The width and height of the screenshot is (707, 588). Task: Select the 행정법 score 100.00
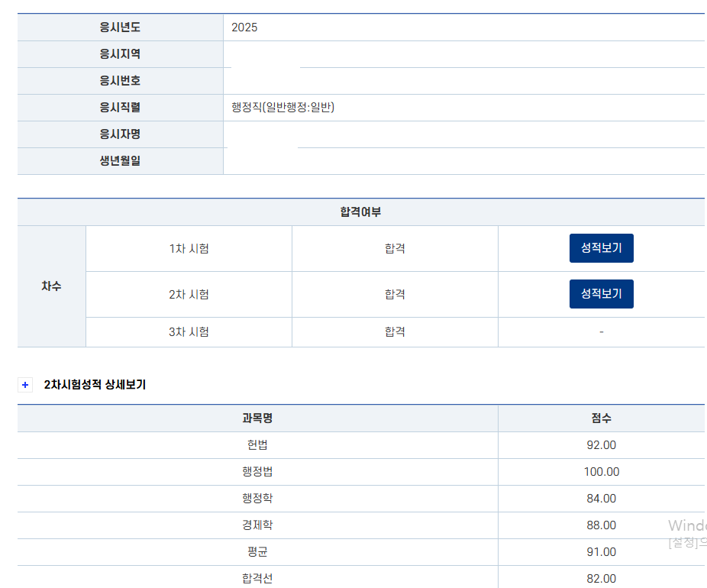(x=602, y=472)
